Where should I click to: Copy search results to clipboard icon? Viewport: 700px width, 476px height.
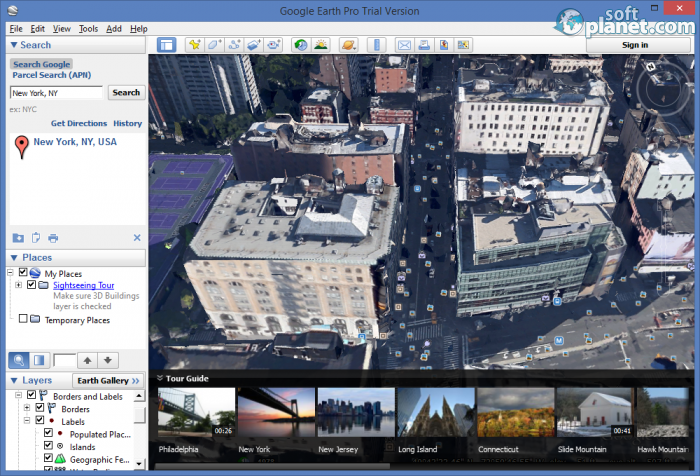coord(36,238)
